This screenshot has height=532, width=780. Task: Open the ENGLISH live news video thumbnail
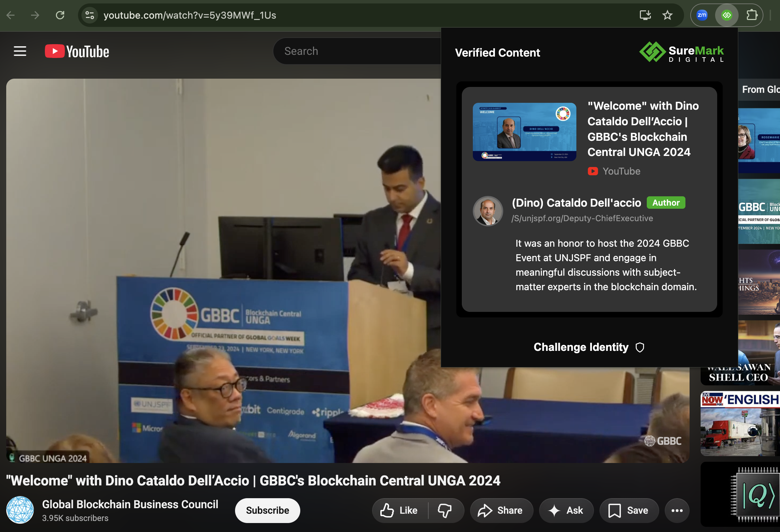[x=740, y=424]
